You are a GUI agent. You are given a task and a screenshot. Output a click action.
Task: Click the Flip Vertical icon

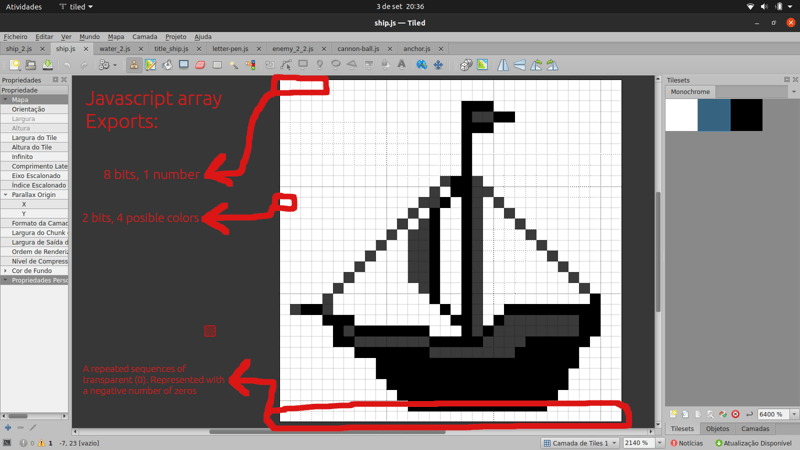520,65
